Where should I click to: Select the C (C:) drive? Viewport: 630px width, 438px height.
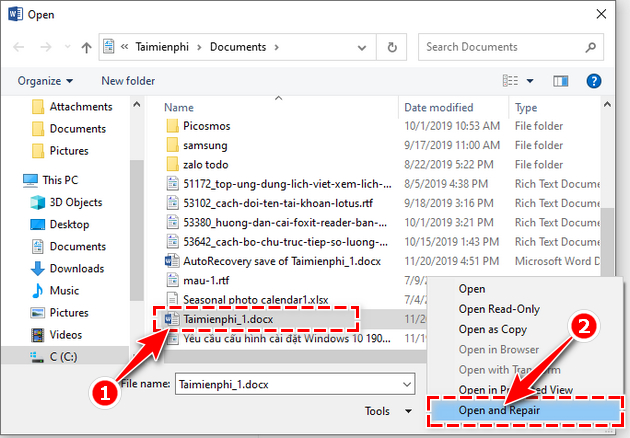click(x=54, y=357)
